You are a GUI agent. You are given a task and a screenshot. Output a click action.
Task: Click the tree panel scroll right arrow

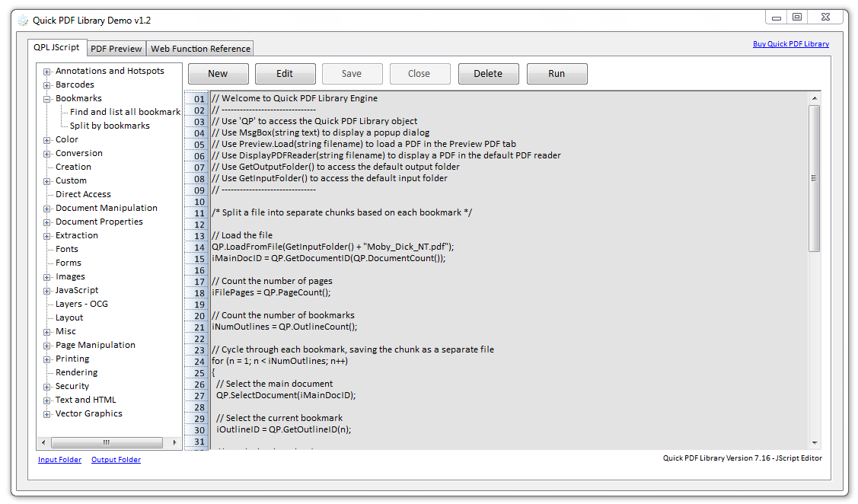(175, 442)
